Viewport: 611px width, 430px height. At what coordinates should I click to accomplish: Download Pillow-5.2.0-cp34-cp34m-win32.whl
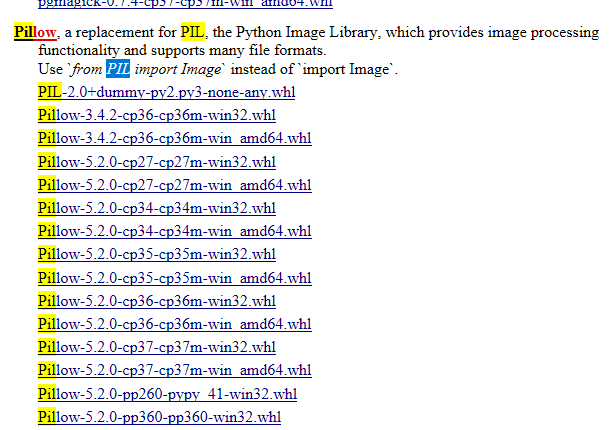157,208
